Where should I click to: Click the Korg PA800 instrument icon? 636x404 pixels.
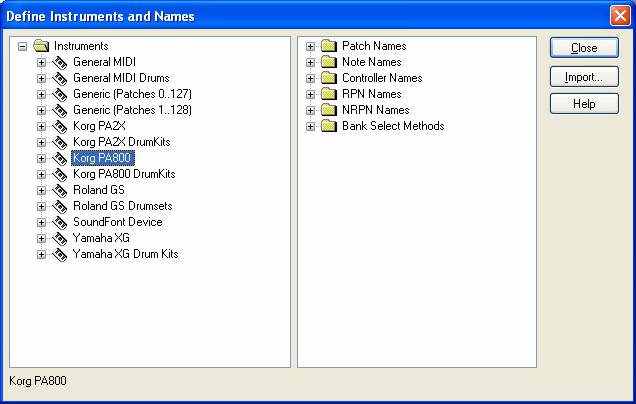pyautogui.click(x=60, y=158)
